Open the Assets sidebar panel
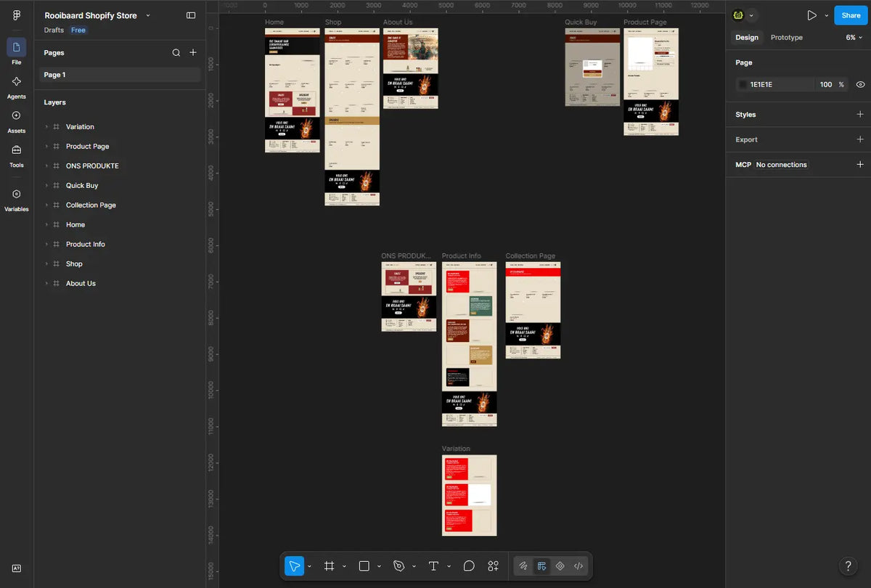This screenshot has width=871, height=588. point(17,121)
